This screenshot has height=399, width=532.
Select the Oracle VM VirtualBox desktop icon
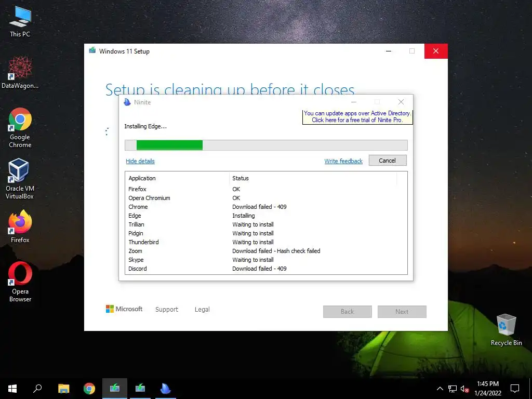coord(20,179)
